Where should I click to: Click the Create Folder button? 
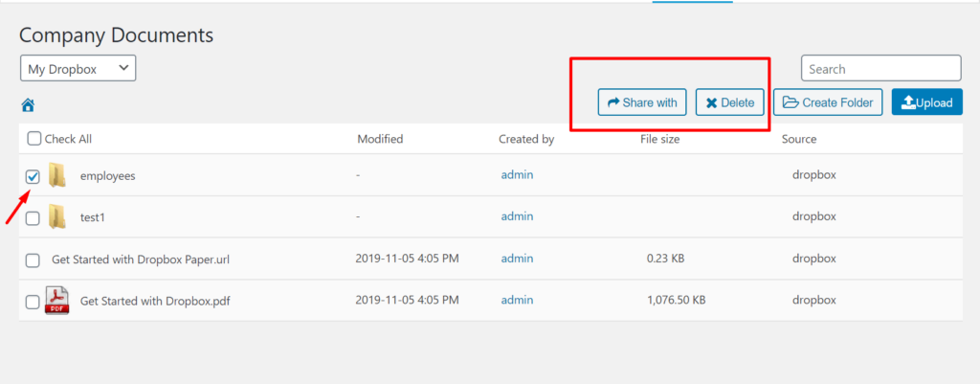click(828, 102)
